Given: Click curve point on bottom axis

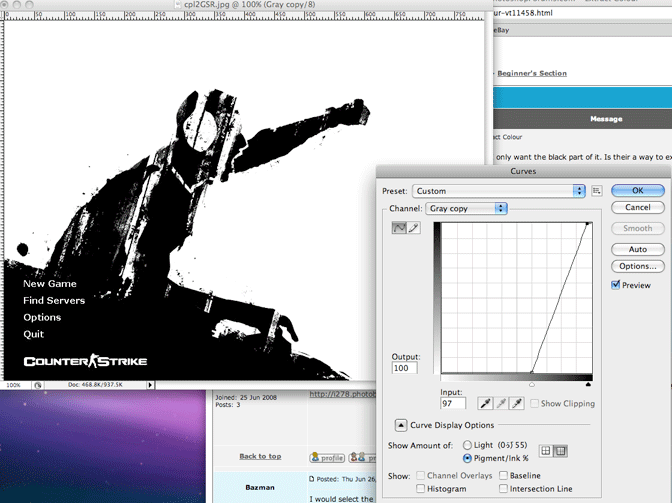Looking at the screenshot, I should [x=532, y=372].
